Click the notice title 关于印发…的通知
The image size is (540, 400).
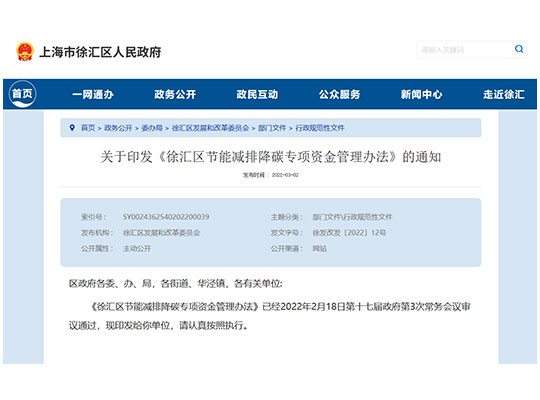(x=271, y=157)
